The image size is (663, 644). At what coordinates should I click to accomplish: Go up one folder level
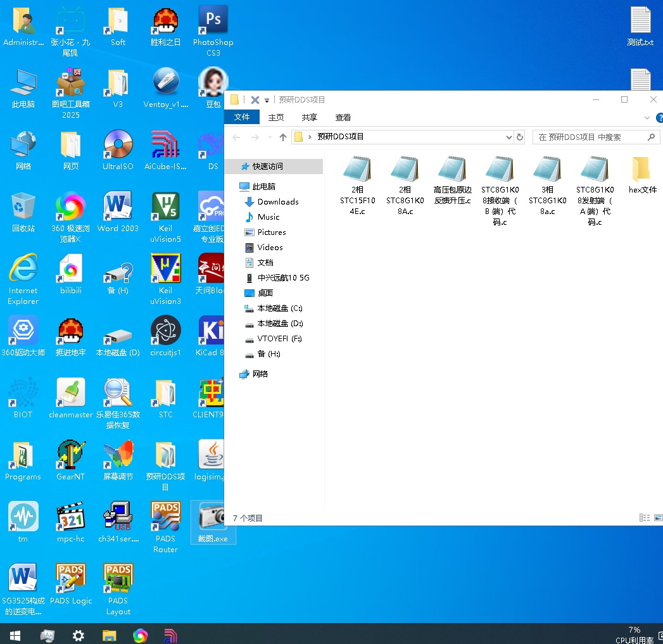282,137
